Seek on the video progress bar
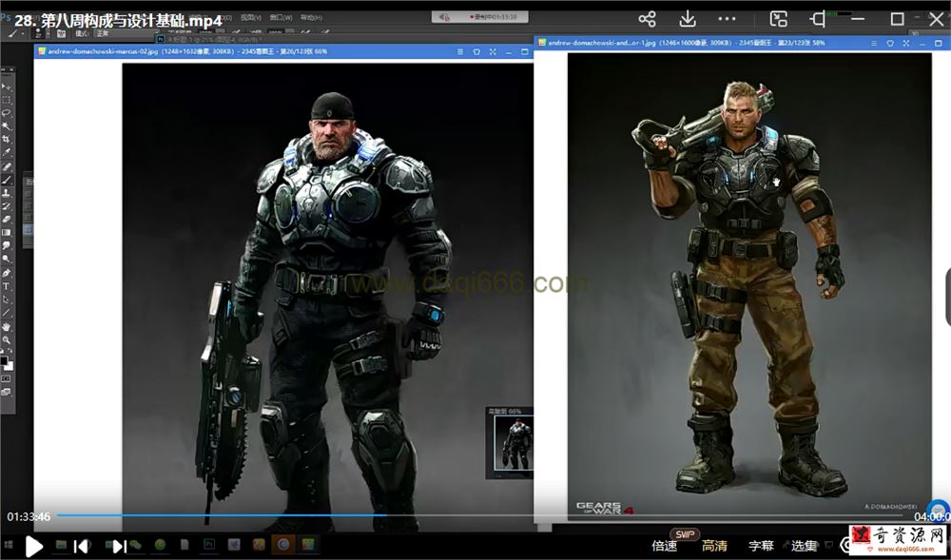 (x=479, y=515)
